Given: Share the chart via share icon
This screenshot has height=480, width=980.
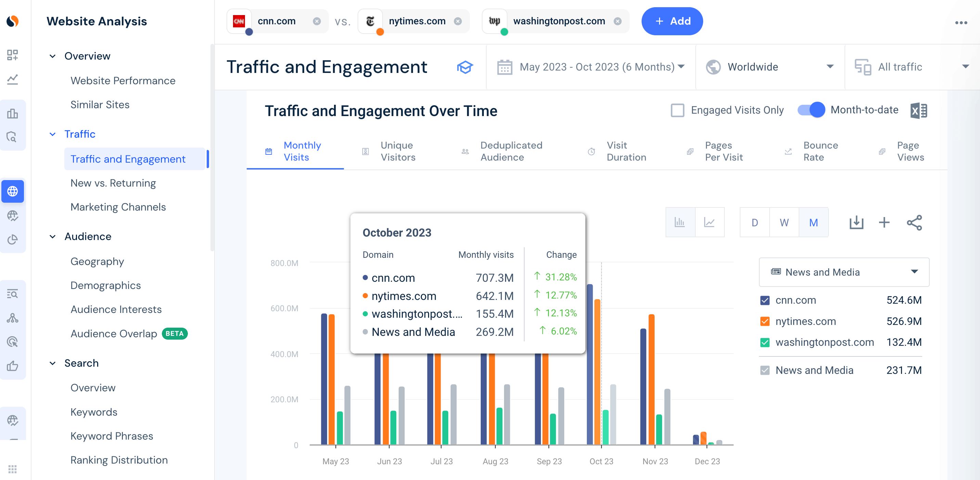Looking at the screenshot, I should coord(914,223).
